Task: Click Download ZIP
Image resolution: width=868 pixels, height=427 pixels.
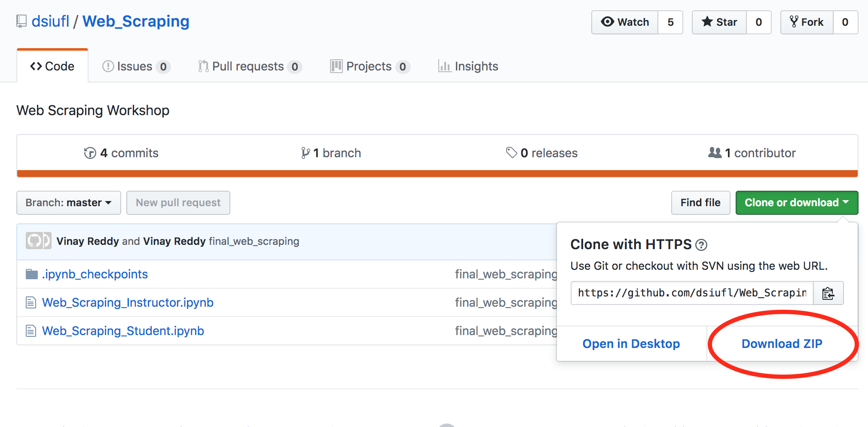Action: point(782,344)
